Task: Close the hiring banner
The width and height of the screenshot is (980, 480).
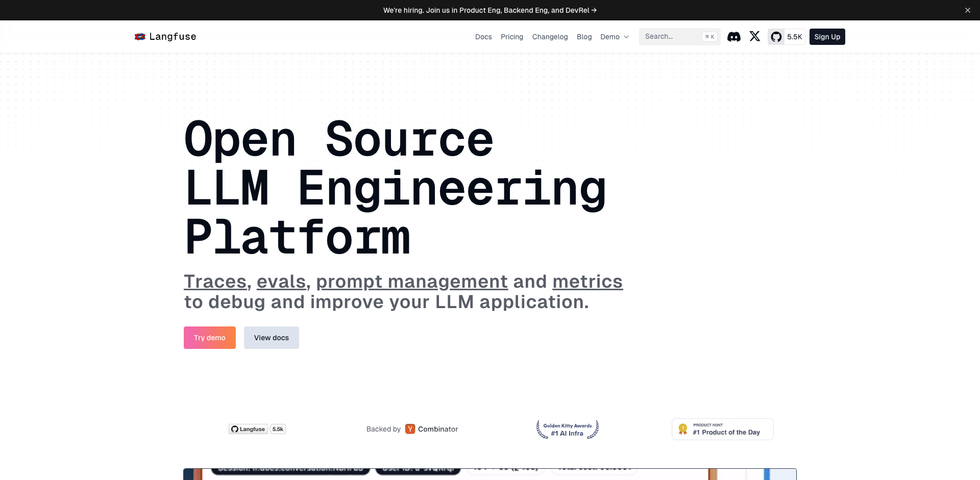Action: pos(968,10)
